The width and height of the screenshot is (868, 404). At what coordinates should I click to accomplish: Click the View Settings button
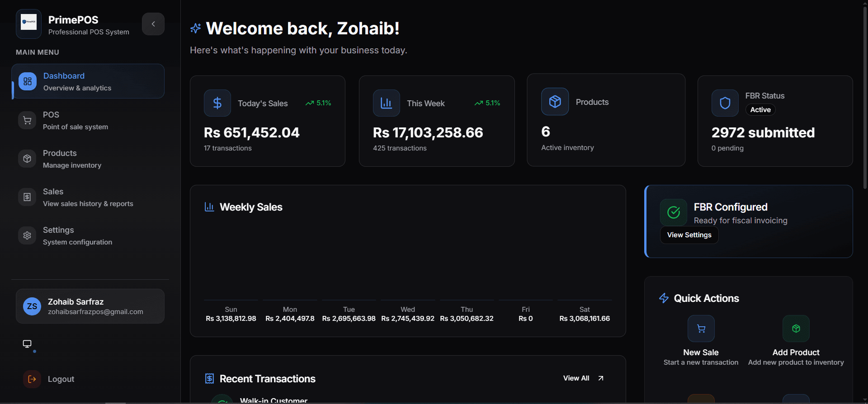click(689, 235)
